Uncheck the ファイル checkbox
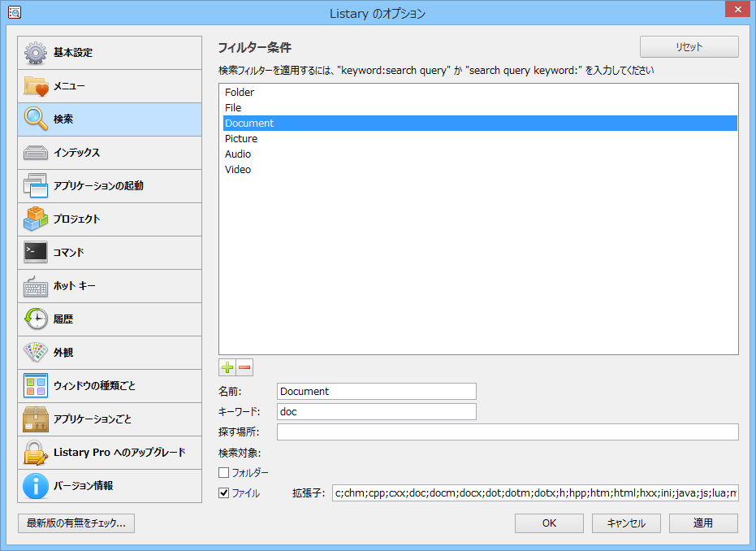The image size is (756, 551). 224,492
